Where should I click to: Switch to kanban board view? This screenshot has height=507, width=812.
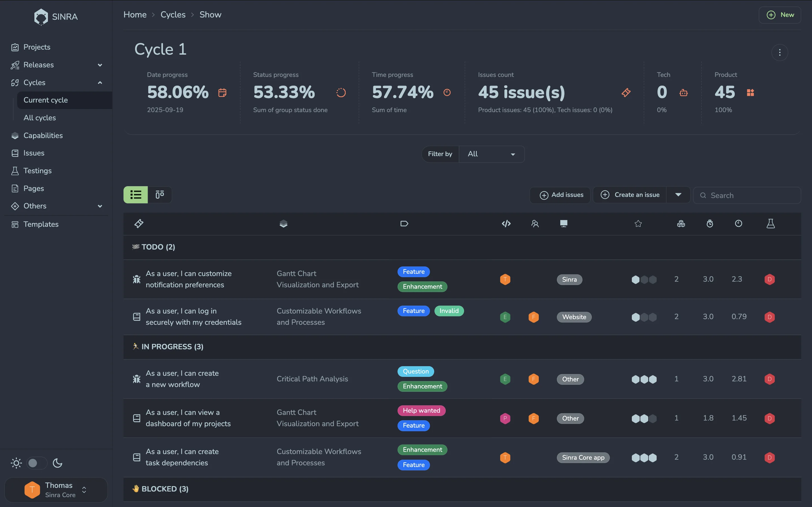click(160, 194)
